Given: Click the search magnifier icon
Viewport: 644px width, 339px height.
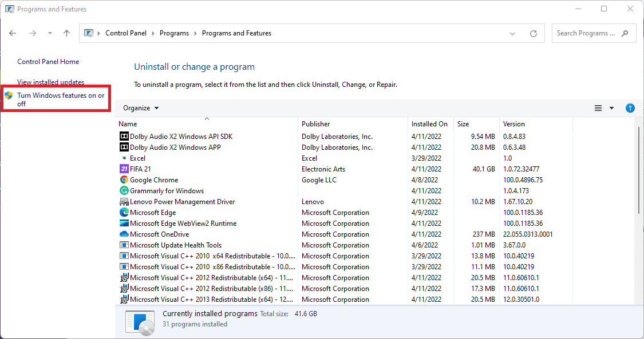Looking at the screenshot, I should (625, 33).
